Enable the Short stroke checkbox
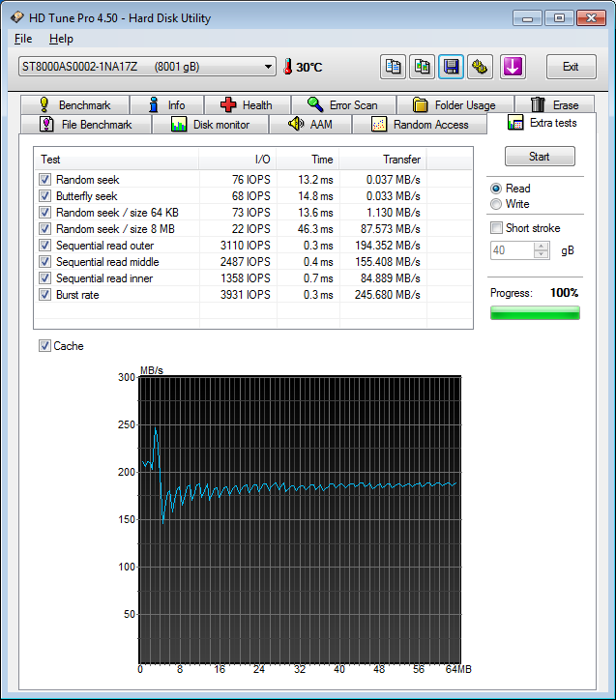 [x=496, y=228]
